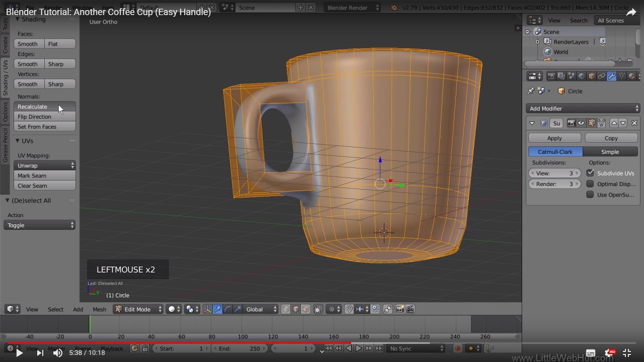Toggle the 3D manipulator widget icon

pyautogui.click(x=207, y=309)
